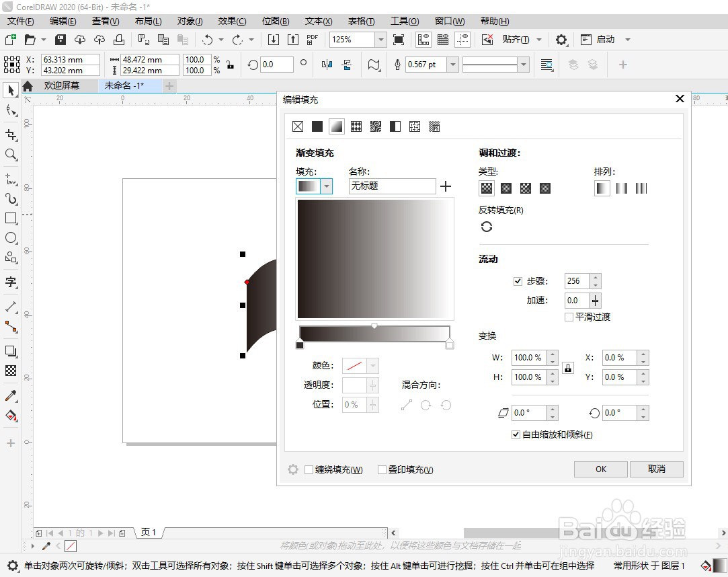The width and height of the screenshot is (728, 577).
Task: Click the Cancel button
Action: click(x=657, y=469)
